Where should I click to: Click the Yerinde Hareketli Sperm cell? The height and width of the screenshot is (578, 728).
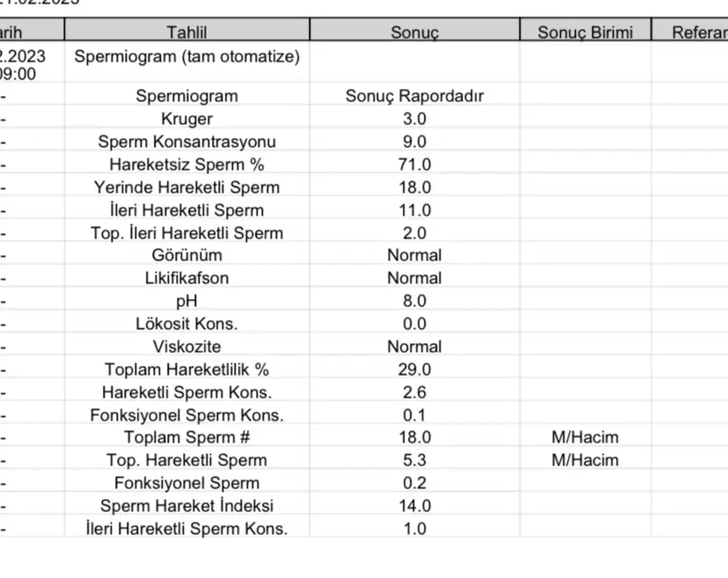tap(186, 187)
